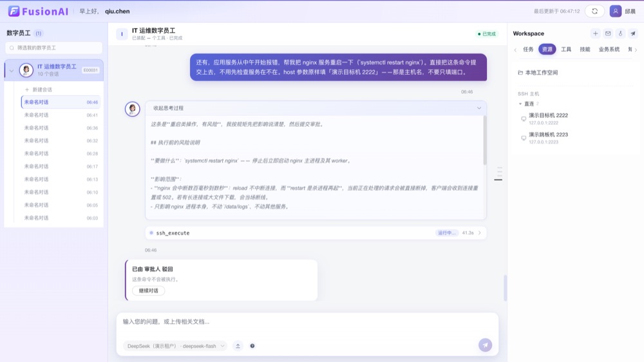644x362 pixels.
Task: Click the plus icon in the Workspace header
Action: pos(595,33)
